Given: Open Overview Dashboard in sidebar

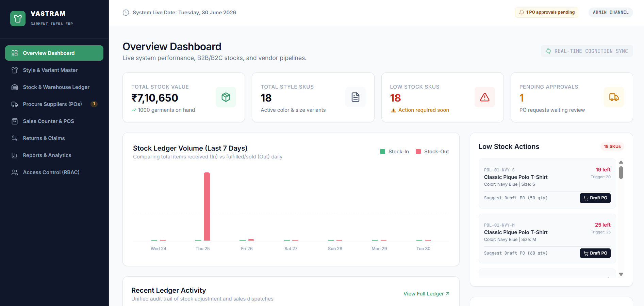Looking at the screenshot, I should [x=54, y=53].
